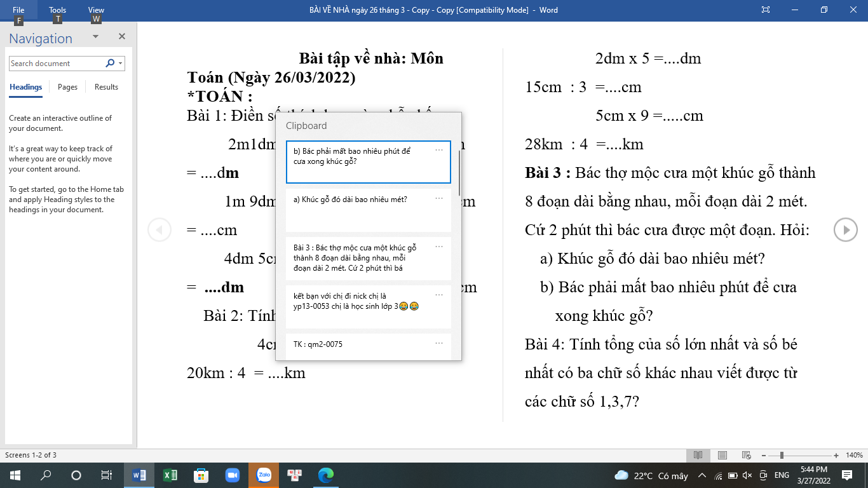The height and width of the screenshot is (488, 868).
Task: Switch to Print Layout view
Action: (x=722, y=455)
